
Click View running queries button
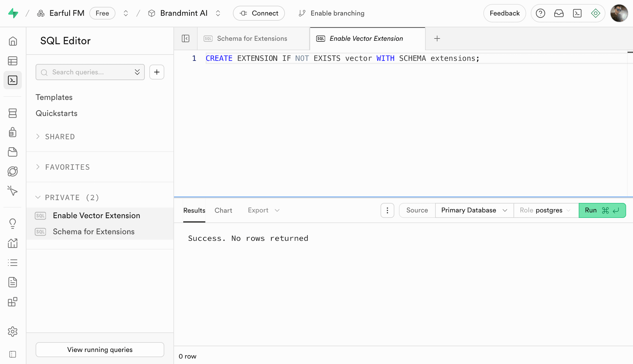pyautogui.click(x=100, y=349)
